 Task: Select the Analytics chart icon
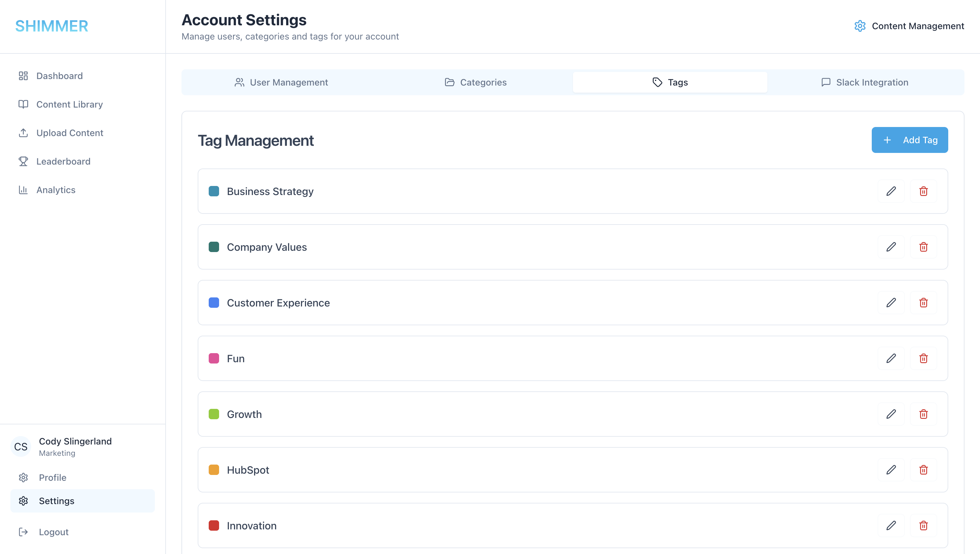coord(23,190)
